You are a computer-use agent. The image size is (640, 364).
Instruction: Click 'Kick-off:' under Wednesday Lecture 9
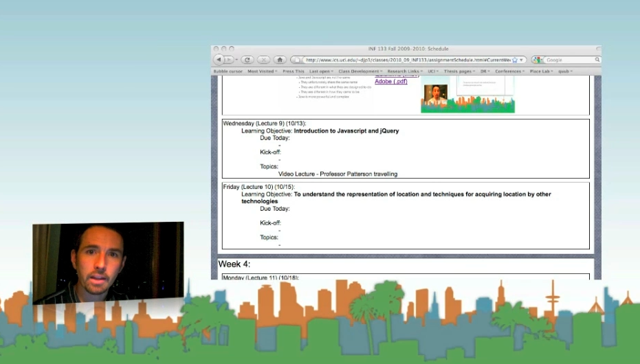tap(271, 152)
